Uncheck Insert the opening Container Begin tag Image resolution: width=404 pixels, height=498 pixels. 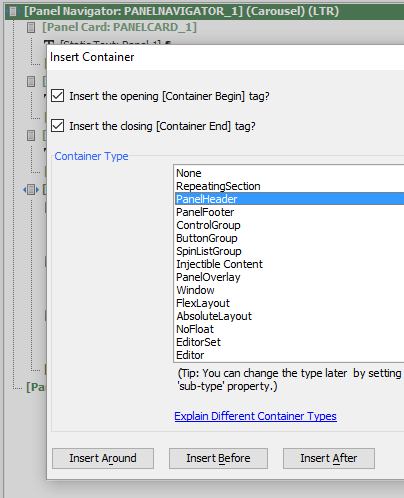click(x=58, y=96)
